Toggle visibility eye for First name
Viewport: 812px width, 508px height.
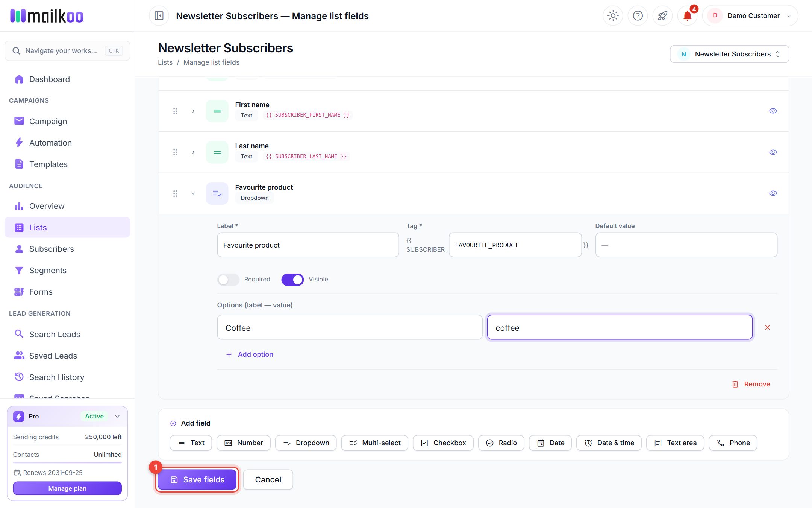(x=773, y=111)
